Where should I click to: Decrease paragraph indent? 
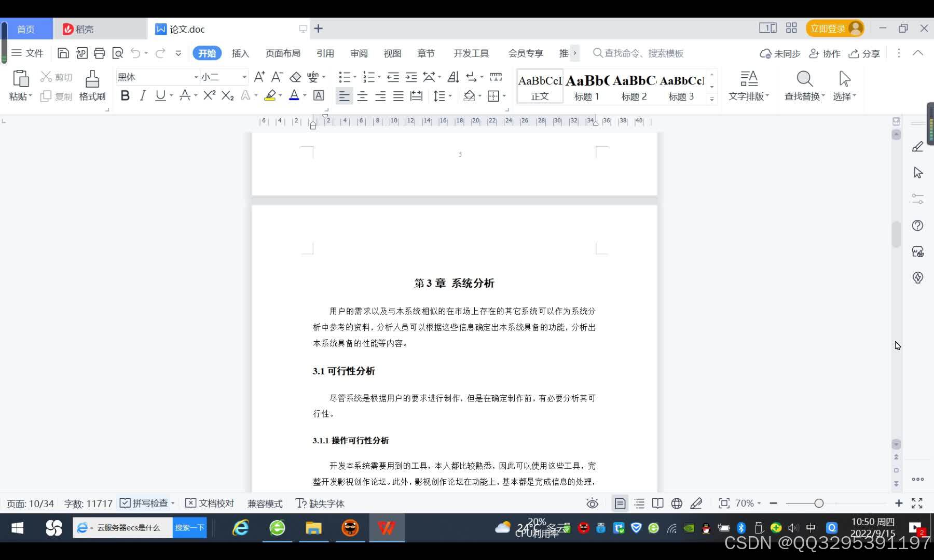(x=393, y=77)
